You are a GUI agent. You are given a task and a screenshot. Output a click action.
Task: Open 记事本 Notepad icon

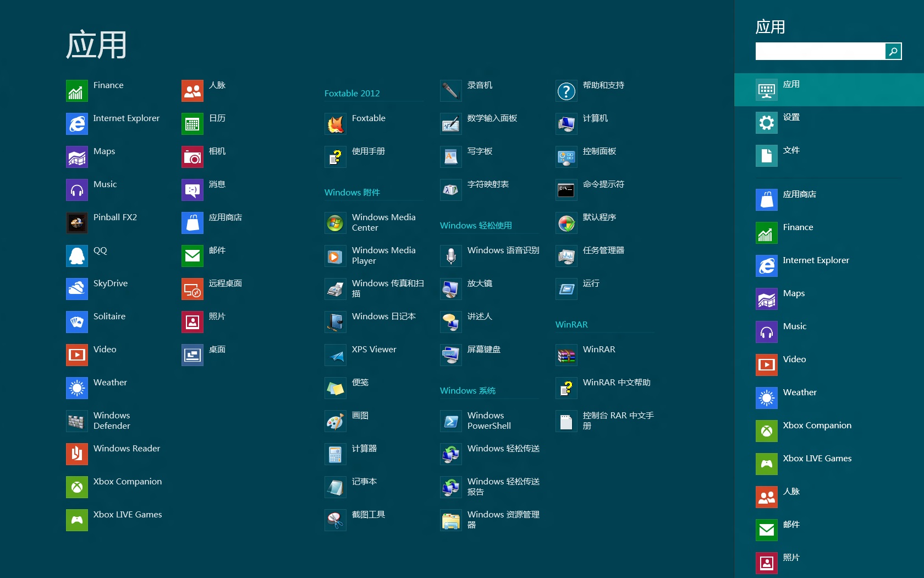335,487
